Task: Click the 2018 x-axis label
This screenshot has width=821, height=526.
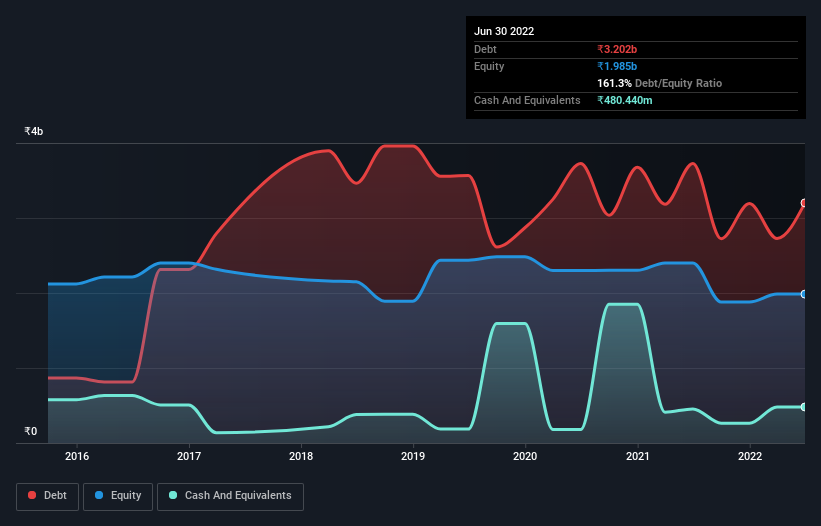Action: [x=301, y=456]
